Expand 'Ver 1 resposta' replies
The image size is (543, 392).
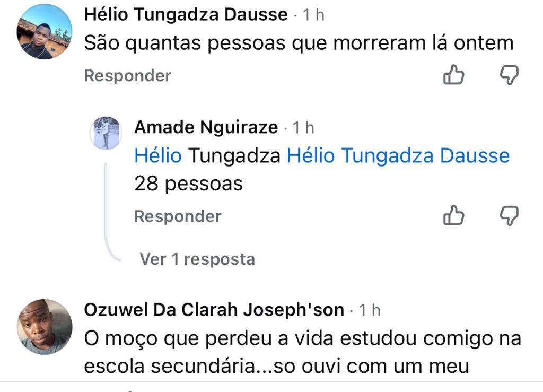[x=197, y=259]
